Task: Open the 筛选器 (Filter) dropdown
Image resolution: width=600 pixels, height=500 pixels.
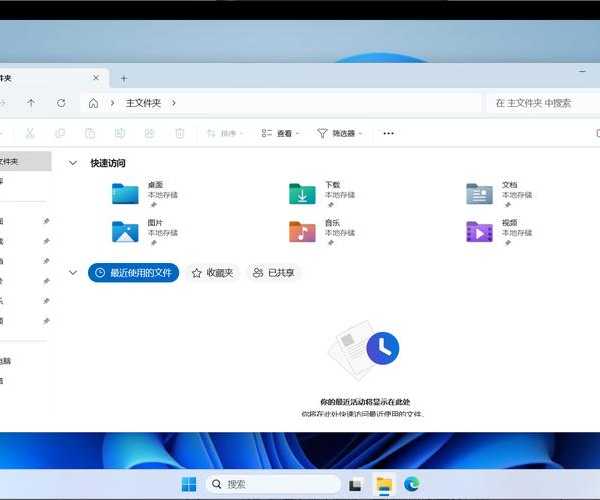Action: click(x=340, y=133)
